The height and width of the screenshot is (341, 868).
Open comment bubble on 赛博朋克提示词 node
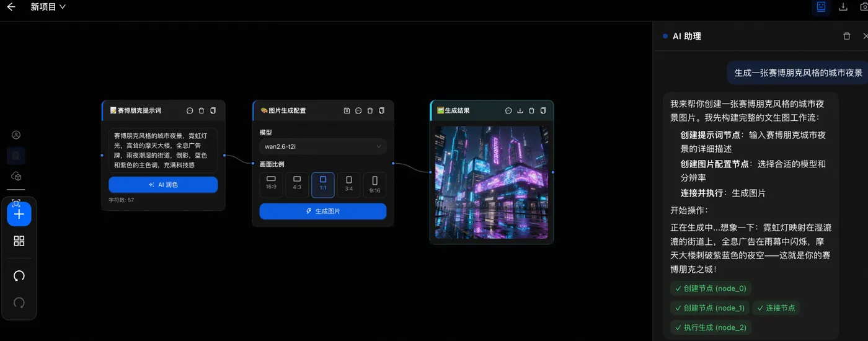190,110
